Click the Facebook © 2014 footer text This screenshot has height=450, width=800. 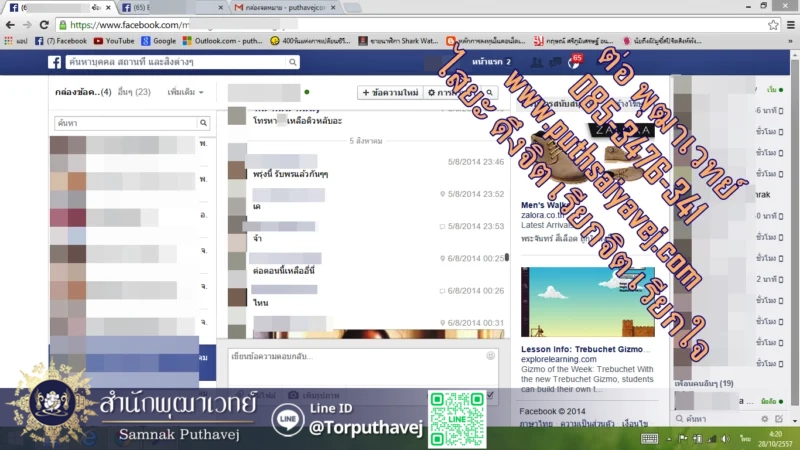tap(552, 411)
